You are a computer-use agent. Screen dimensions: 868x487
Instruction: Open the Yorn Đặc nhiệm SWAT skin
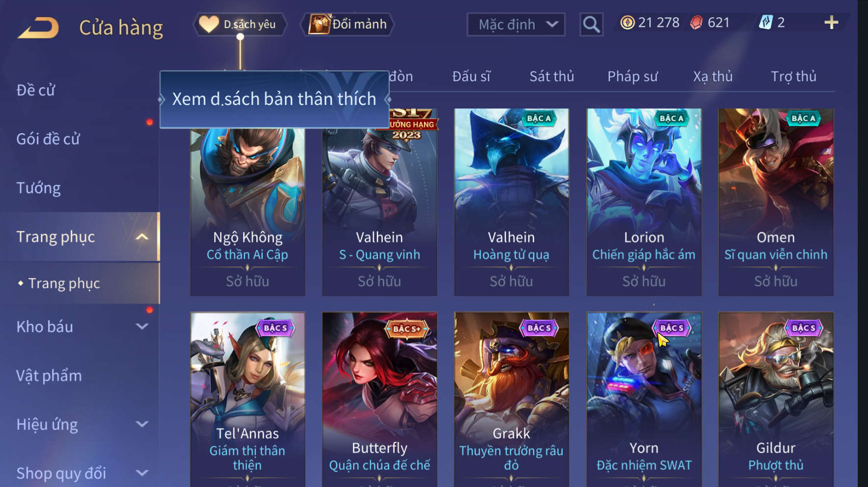(x=644, y=399)
